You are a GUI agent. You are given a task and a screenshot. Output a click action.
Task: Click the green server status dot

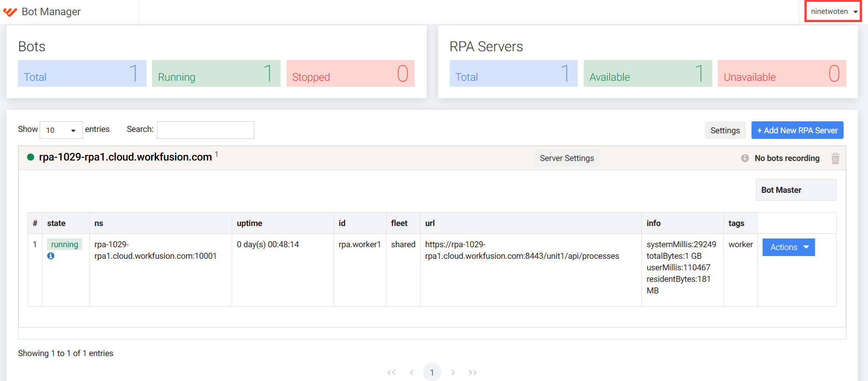31,157
